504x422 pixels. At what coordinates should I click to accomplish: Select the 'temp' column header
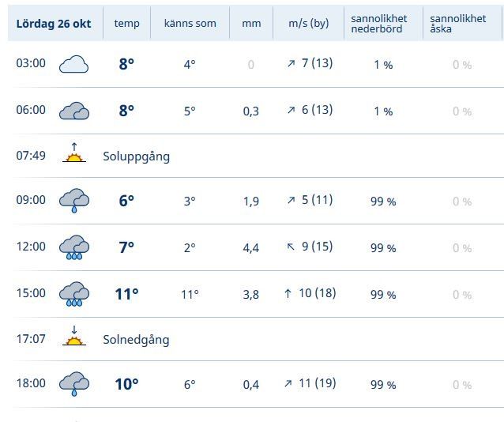tap(126, 24)
